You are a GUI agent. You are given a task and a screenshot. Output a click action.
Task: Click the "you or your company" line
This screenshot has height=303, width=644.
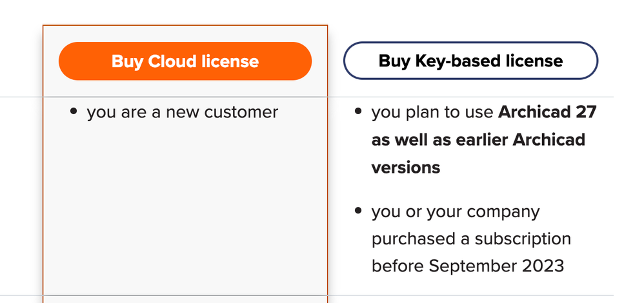pos(456,211)
